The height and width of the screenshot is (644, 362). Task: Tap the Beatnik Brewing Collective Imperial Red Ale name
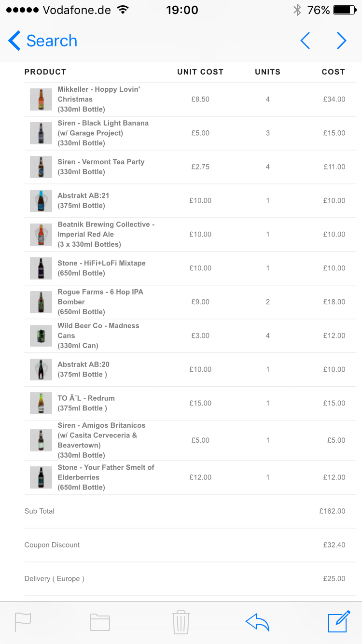106,229
